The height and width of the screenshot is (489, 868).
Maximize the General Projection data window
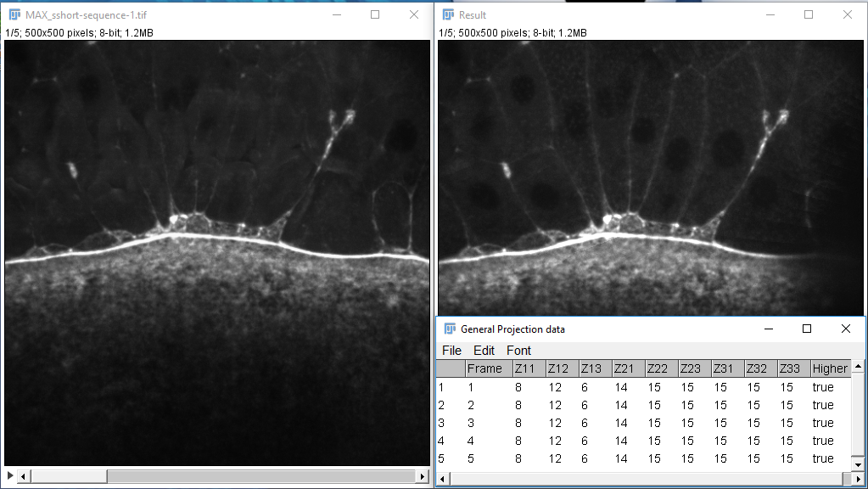[807, 329]
